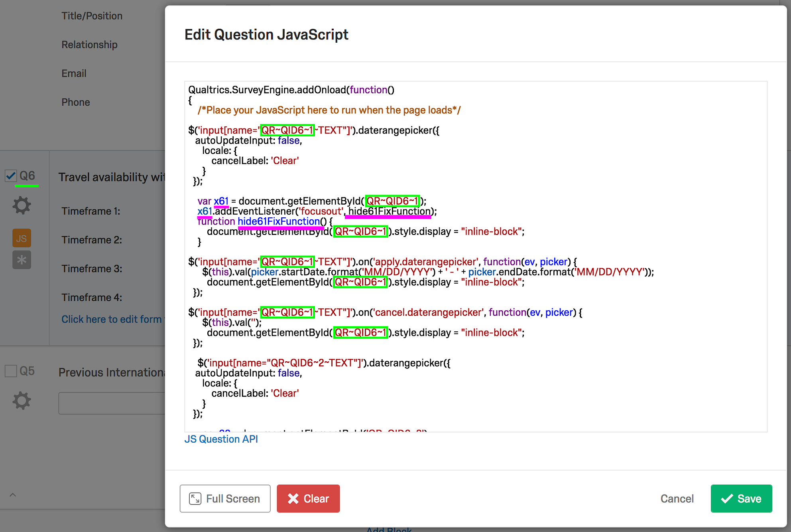Open Q6 advanced options asterisk icon
The height and width of the screenshot is (532, 791).
coord(22,260)
